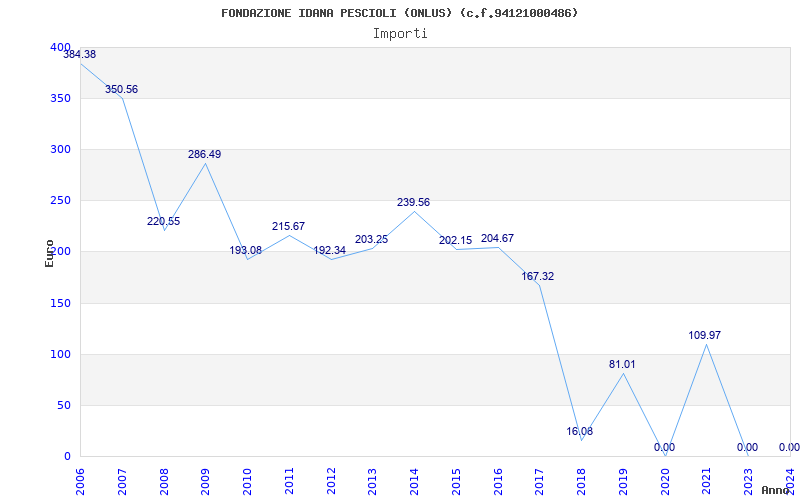Click the 2009 x-axis year label
The image size is (800, 500).
point(206,482)
